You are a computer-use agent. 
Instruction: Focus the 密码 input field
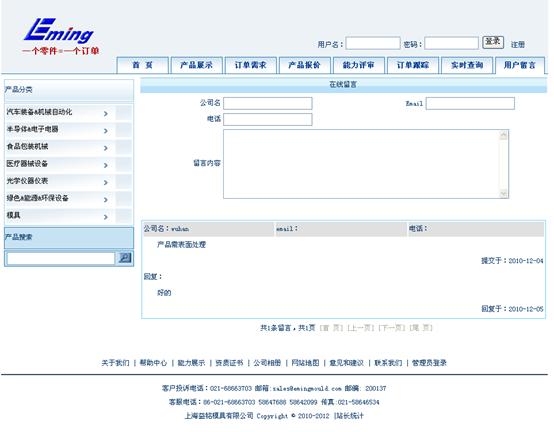452,43
